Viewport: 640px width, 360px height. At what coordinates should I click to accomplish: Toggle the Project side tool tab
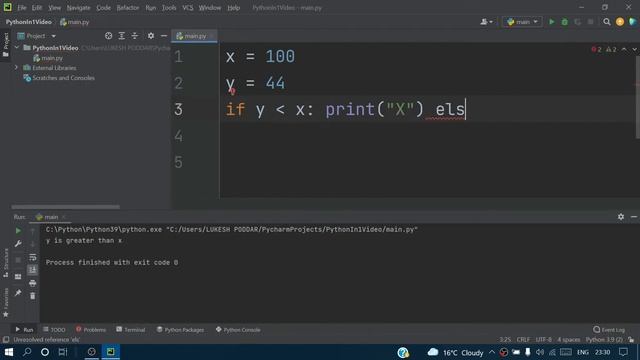tap(6, 44)
